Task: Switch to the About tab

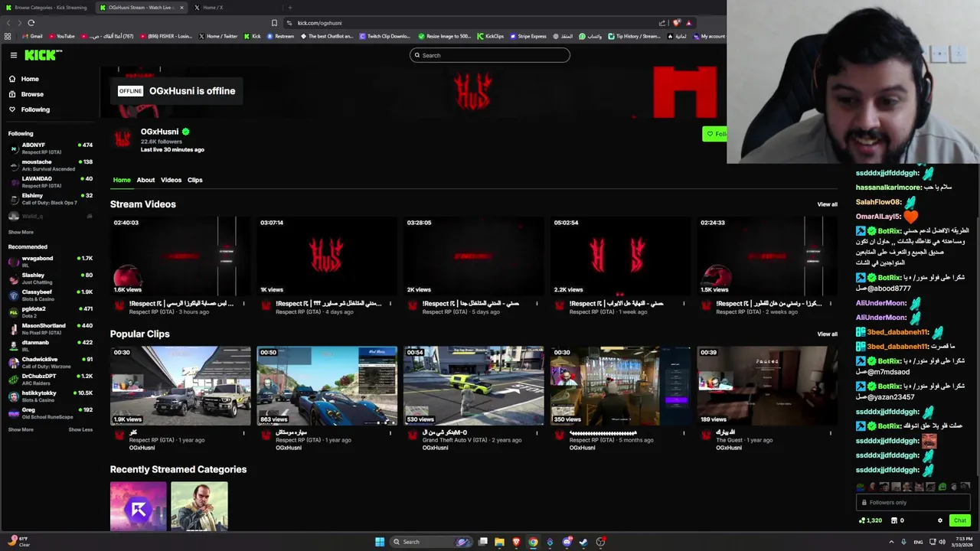Action: (145, 180)
